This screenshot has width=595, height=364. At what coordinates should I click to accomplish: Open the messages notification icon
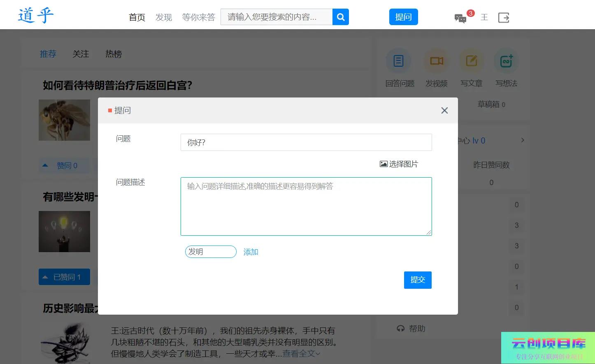click(x=460, y=18)
